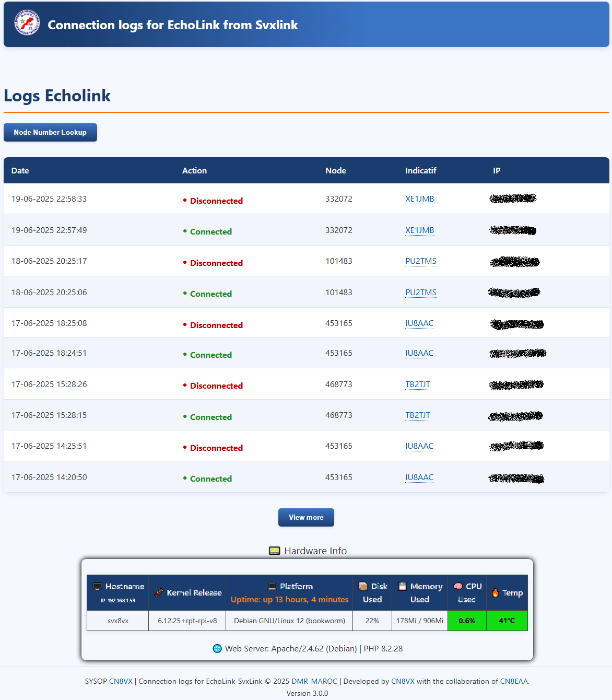The height and width of the screenshot is (700, 612).
Task: Click the IP column header
Action: tap(497, 171)
